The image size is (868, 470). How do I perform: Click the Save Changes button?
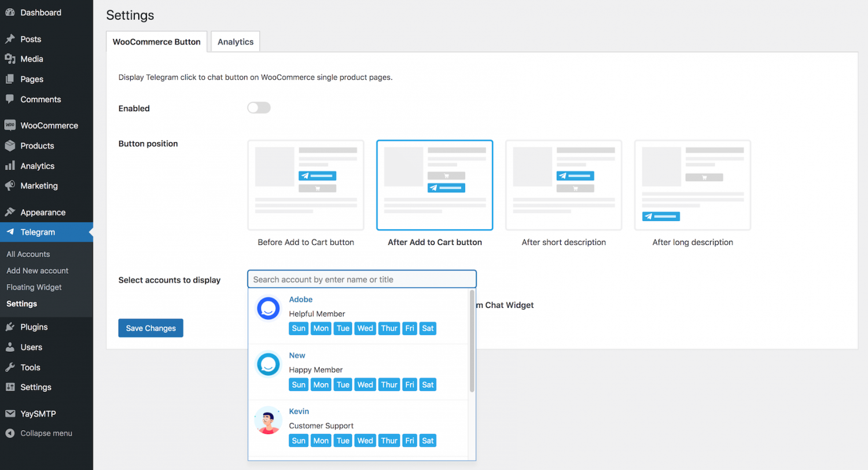coord(150,328)
